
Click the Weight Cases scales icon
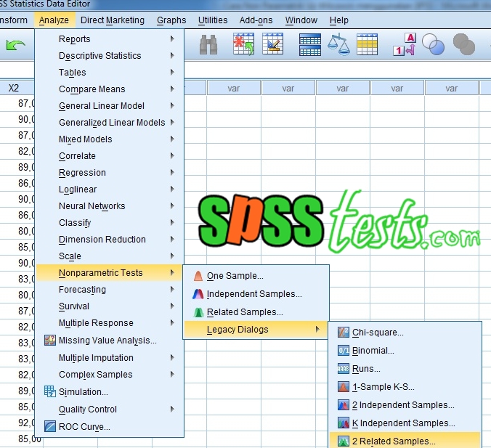tap(338, 45)
